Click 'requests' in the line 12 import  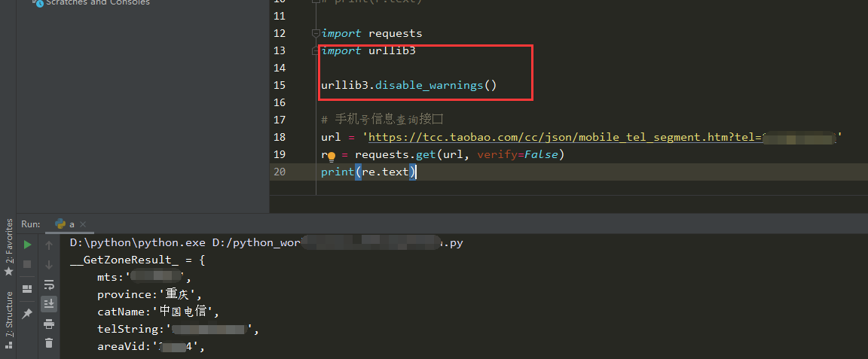tap(396, 34)
